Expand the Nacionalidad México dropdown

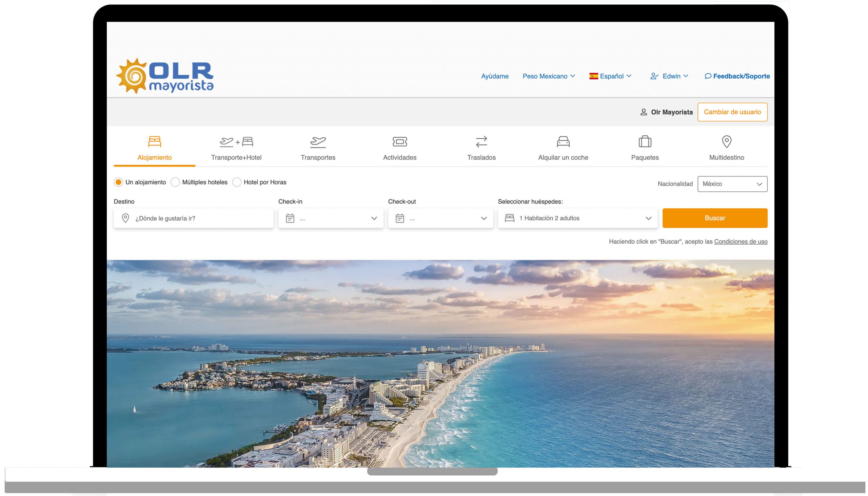(x=732, y=184)
